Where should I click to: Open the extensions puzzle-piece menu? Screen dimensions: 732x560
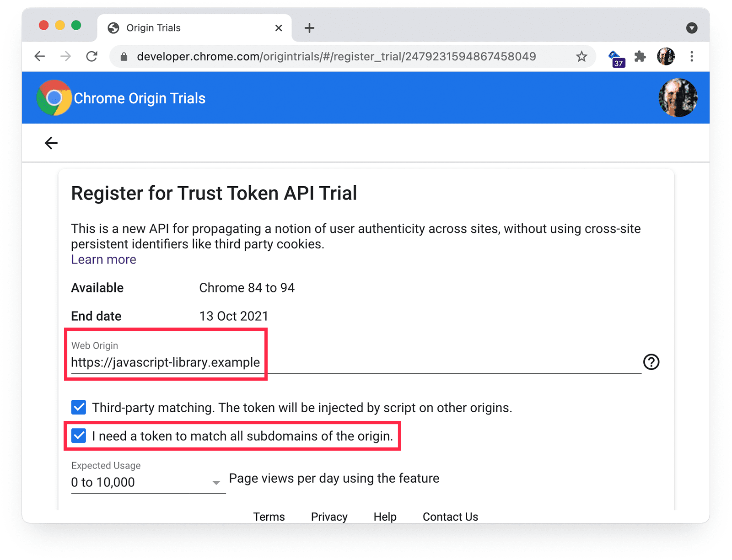640,56
